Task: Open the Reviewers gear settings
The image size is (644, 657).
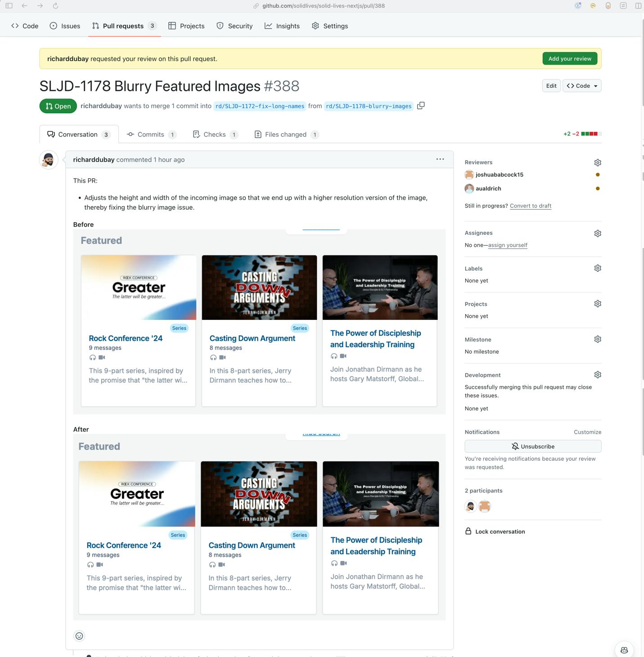Action: pos(597,162)
